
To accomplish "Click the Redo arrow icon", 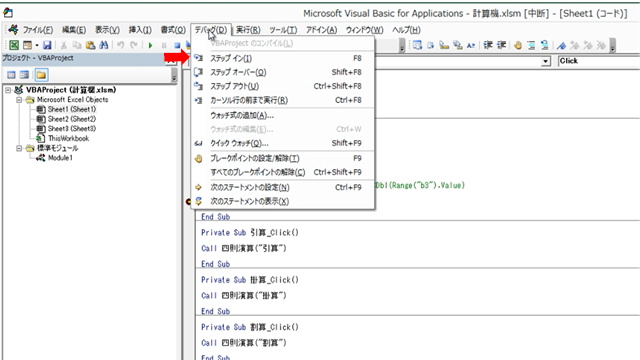I will pos(133,45).
